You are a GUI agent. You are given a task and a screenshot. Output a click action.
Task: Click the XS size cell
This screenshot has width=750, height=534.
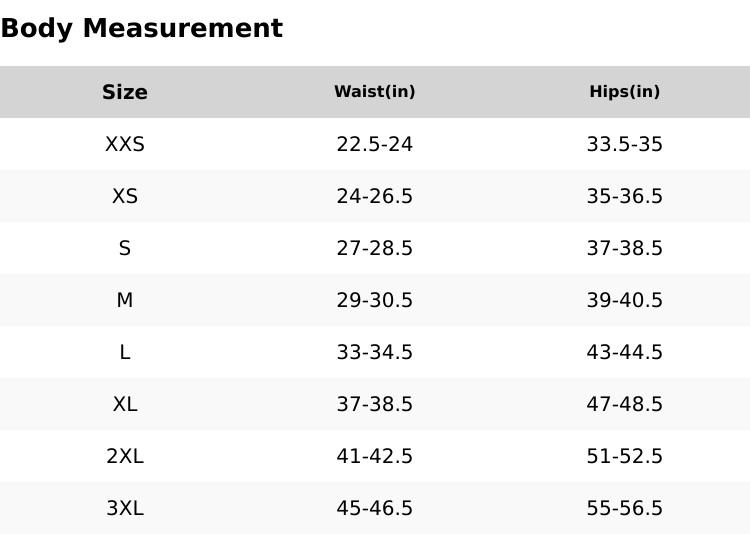125,196
